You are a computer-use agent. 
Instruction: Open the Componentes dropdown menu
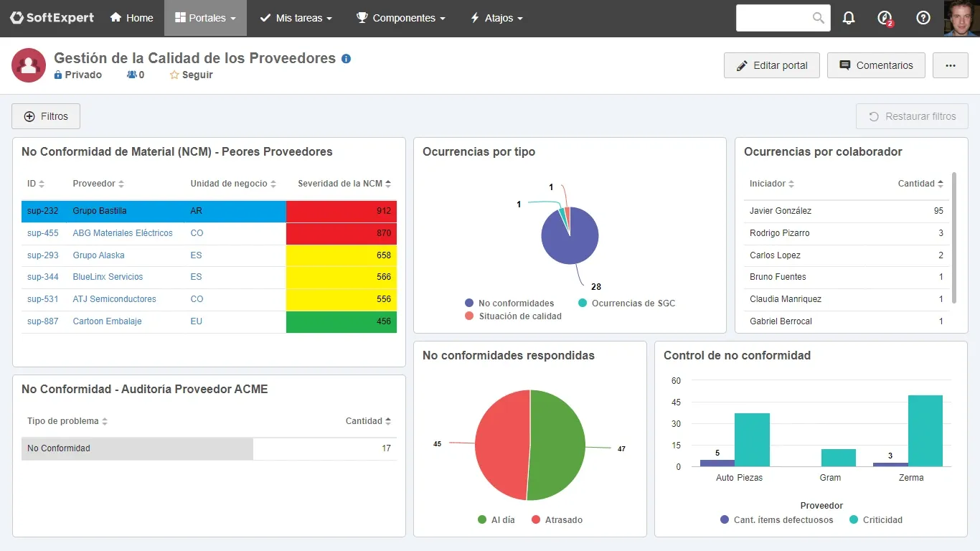(x=400, y=18)
